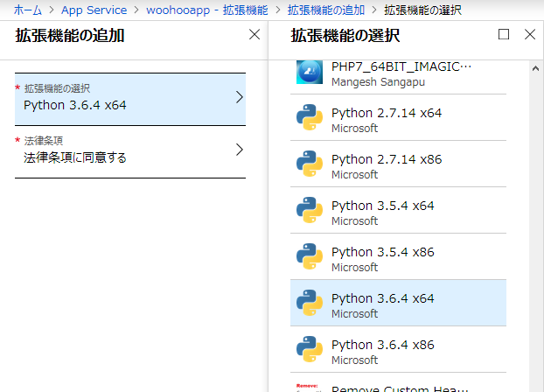Choose the Python 3.5.4 x86 extension name
The width and height of the screenshot is (544, 392).
[383, 252]
